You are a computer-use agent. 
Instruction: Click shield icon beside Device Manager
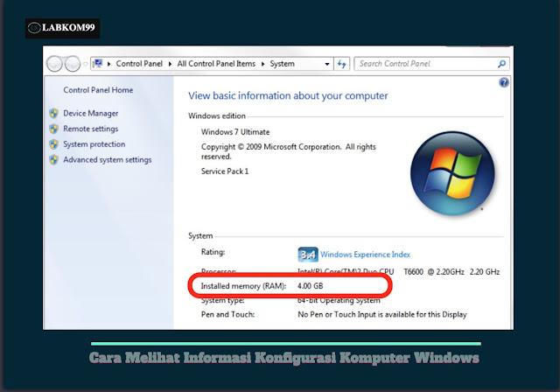click(x=54, y=113)
